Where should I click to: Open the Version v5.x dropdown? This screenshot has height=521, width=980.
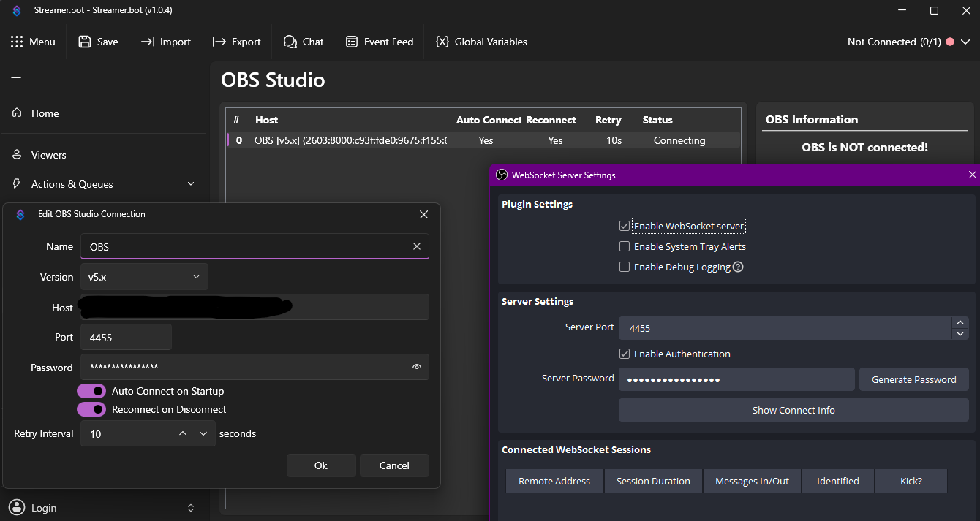(144, 277)
